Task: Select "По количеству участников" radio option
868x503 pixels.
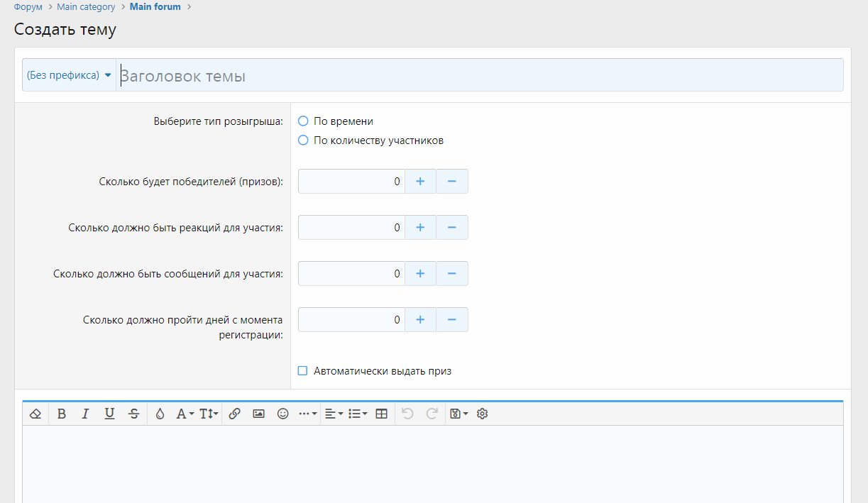Action: point(304,140)
